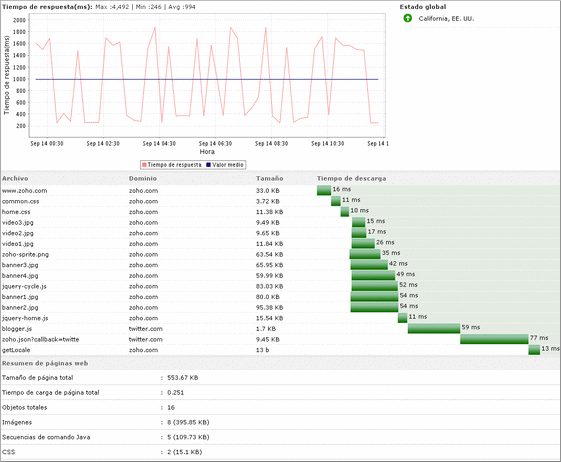Click the twitter.com domain for blogger.js
Screen dimensions: 561x462
click(146, 329)
